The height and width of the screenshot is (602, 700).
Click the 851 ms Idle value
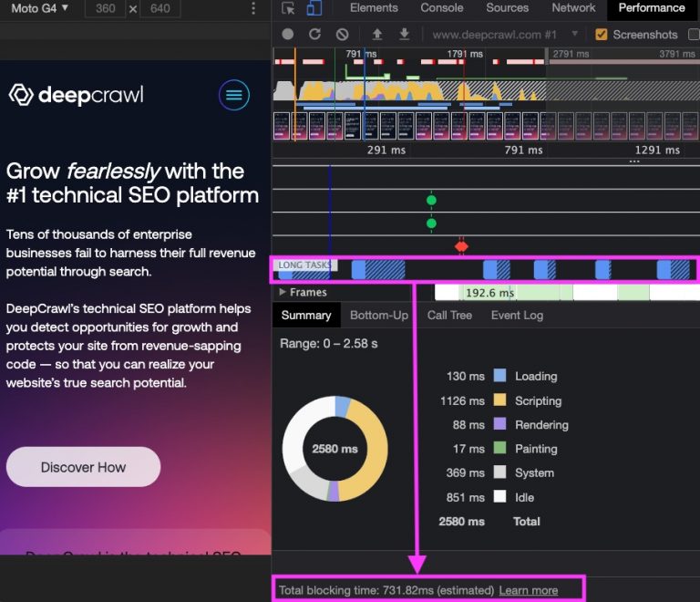[465, 497]
